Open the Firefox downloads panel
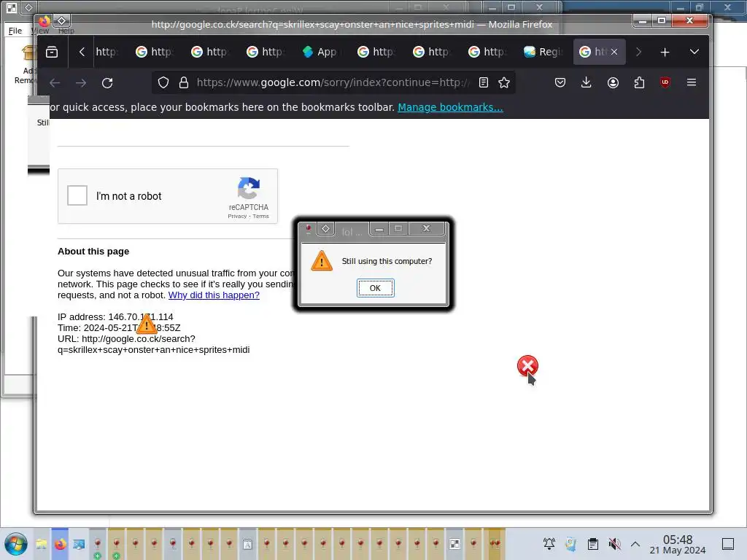Screen dimensions: 747x560 [587, 83]
